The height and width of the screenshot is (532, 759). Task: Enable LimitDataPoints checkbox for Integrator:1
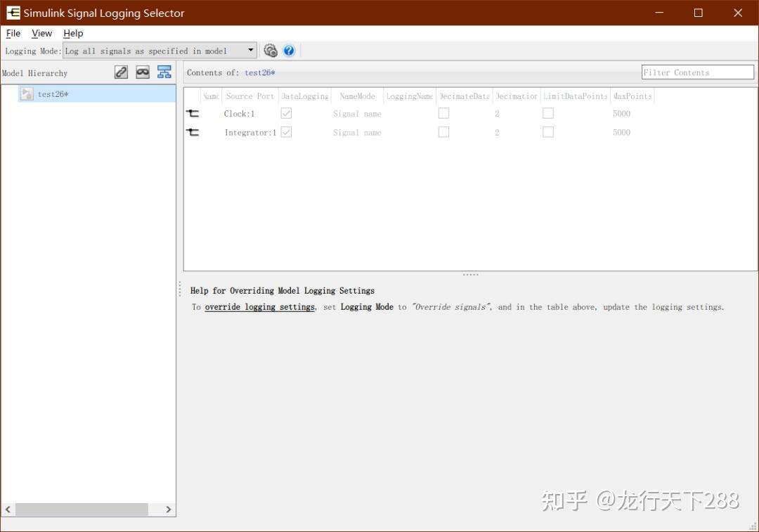548,132
